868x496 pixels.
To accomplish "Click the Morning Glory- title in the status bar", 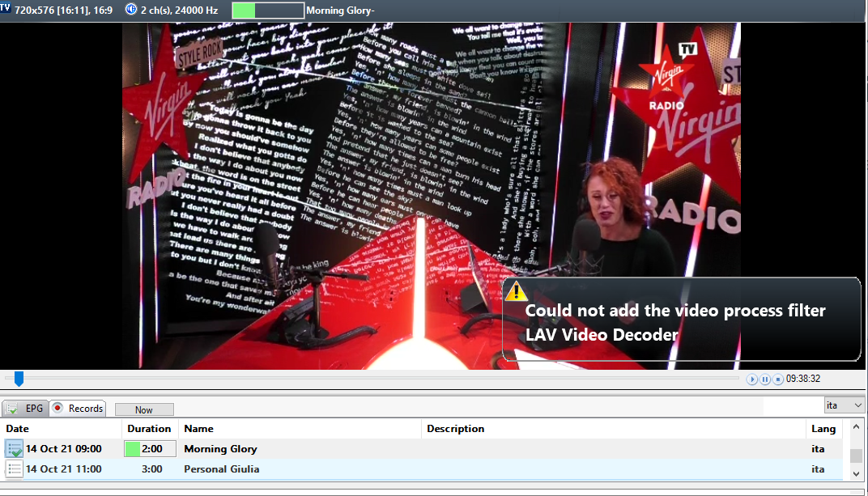I will point(340,11).
